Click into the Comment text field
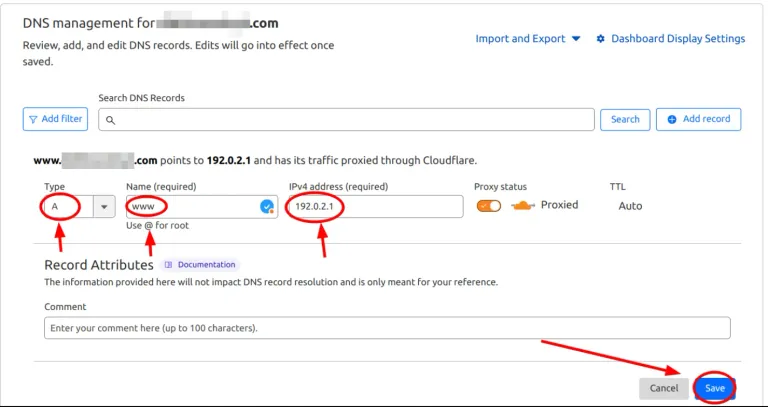This screenshot has width=768, height=407. [387, 328]
